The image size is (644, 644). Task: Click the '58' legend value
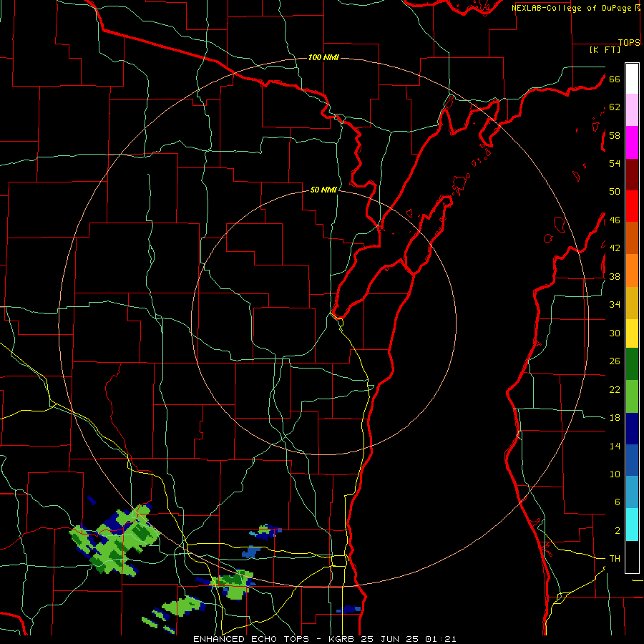(615, 135)
